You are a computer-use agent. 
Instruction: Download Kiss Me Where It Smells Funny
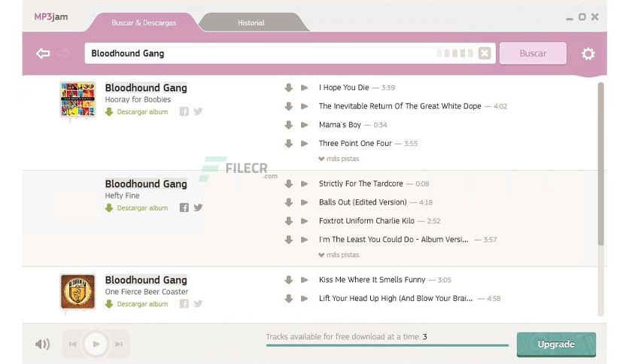pyautogui.click(x=288, y=280)
